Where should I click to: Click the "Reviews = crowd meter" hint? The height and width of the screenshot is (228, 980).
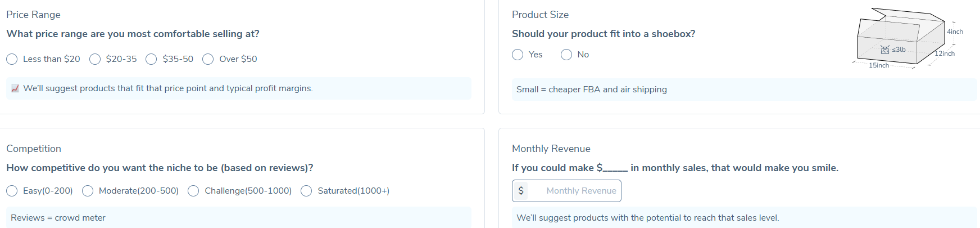[58, 218]
